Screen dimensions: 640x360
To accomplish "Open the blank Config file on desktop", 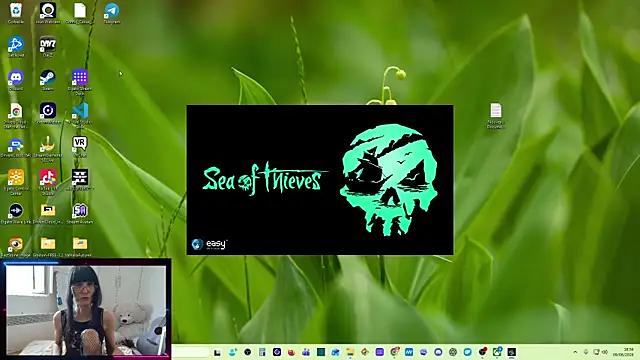I will (x=80, y=13).
